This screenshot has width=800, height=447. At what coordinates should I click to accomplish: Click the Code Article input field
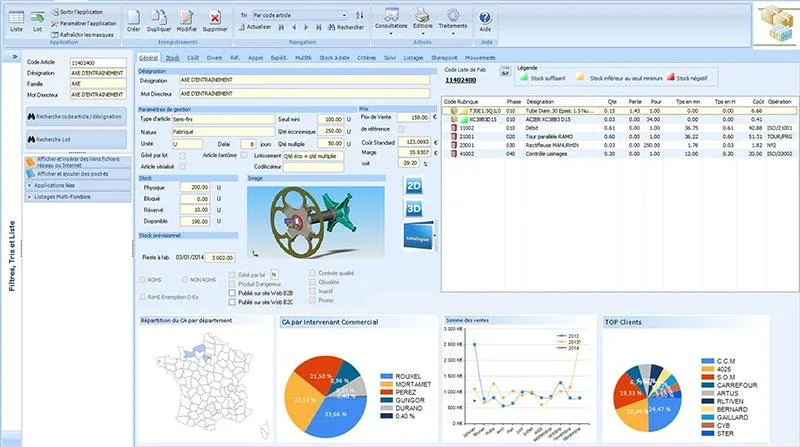[98, 63]
